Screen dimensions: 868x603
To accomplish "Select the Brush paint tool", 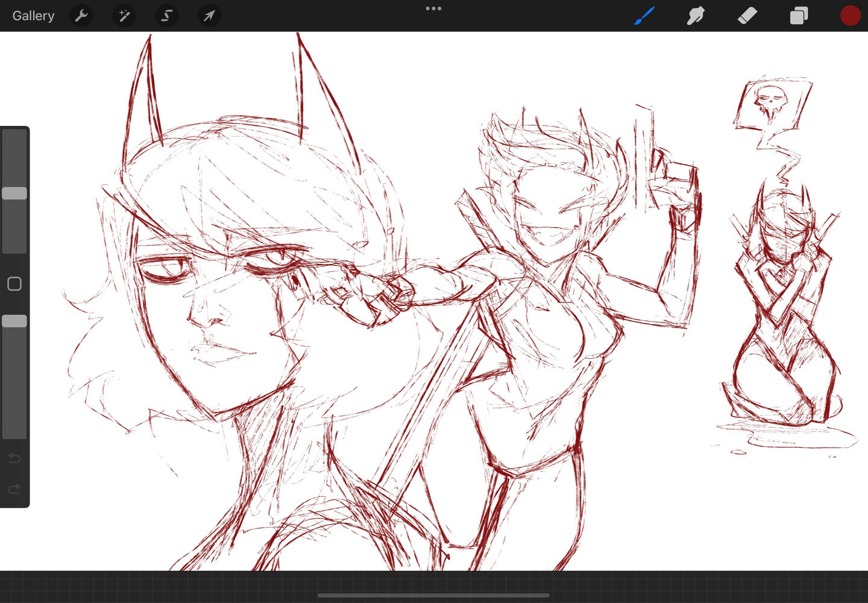I will coord(644,16).
